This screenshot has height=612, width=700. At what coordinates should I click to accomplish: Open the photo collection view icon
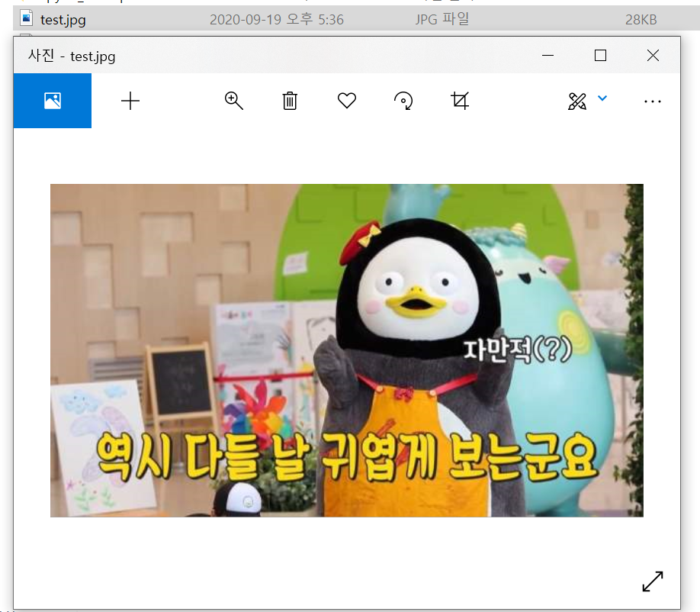pyautogui.click(x=52, y=101)
